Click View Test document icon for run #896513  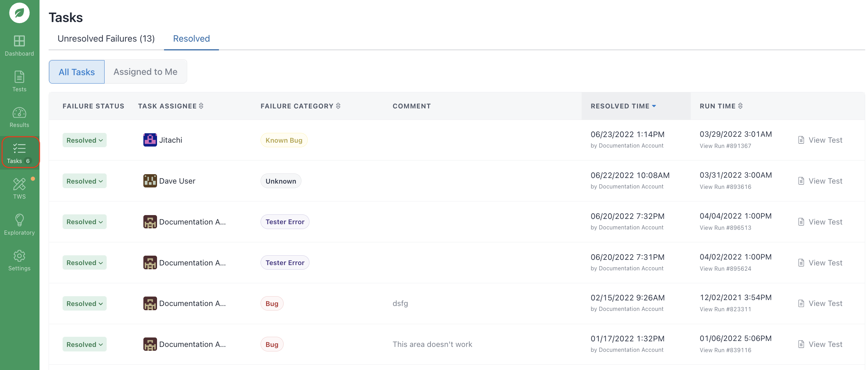[x=801, y=222]
